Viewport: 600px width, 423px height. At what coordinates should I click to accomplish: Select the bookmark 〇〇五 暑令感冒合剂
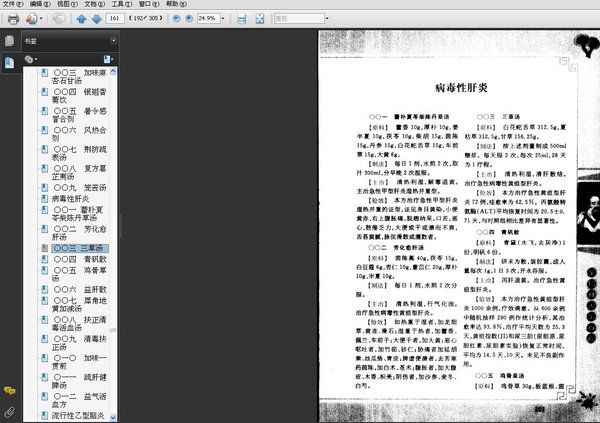[79, 115]
